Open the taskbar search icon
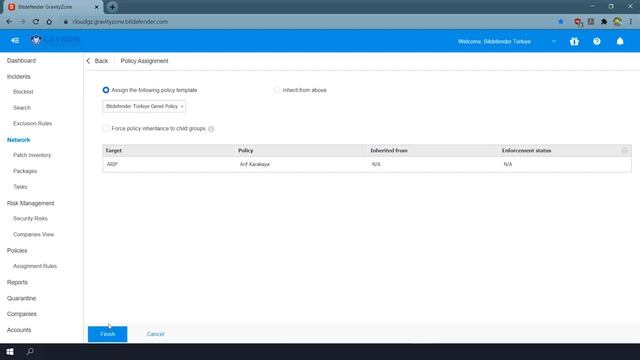Screen dimensions: 640x360 30,351
